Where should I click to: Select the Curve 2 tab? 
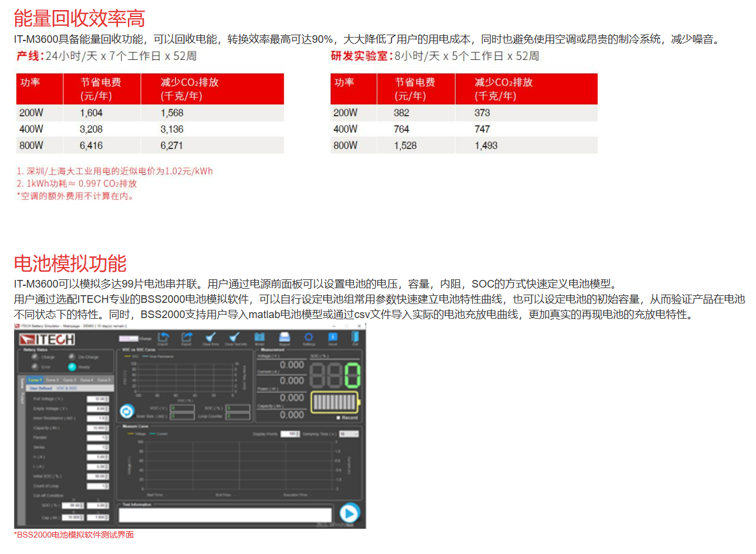click(52, 380)
